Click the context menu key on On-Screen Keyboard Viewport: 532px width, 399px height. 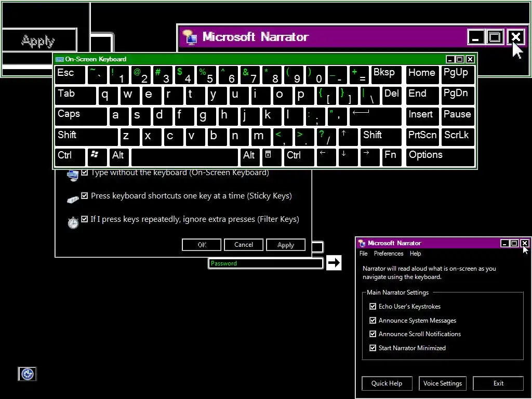(272, 157)
